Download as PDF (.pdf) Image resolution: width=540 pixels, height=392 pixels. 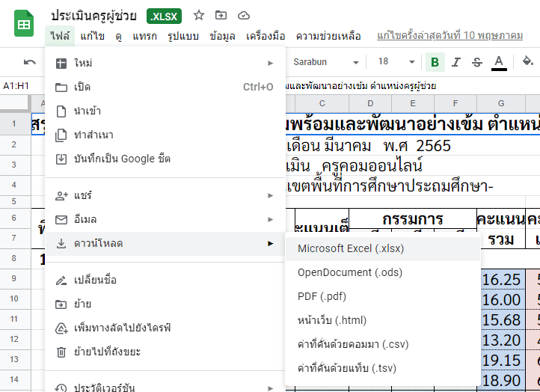click(383, 296)
